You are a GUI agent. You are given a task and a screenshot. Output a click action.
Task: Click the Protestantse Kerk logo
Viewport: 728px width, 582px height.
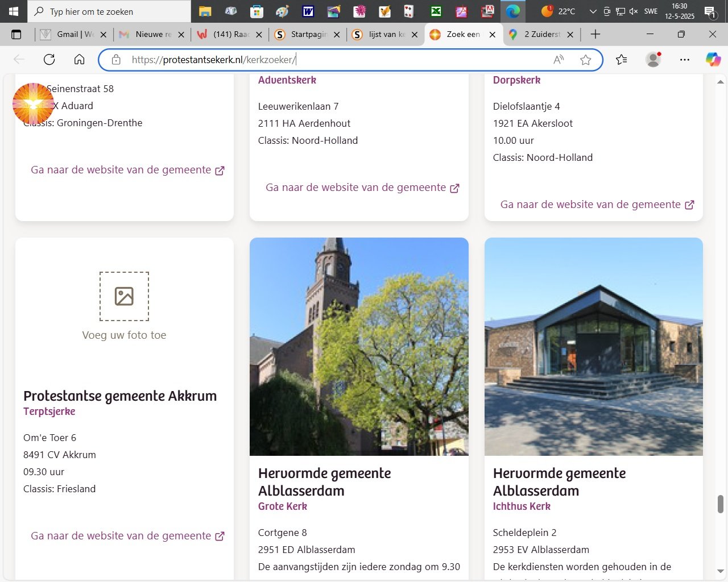pos(33,103)
